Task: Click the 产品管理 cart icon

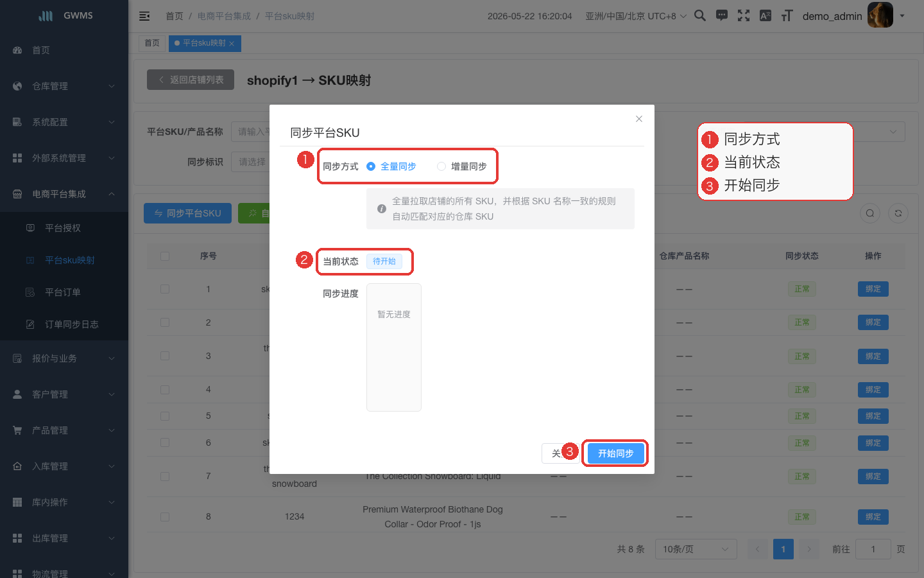Action: pos(17,430)
